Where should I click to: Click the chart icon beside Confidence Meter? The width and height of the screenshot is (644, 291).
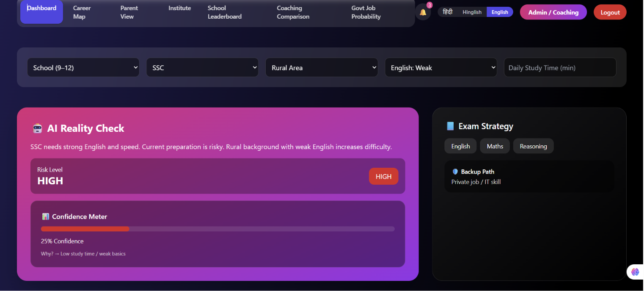pos(45,216)
